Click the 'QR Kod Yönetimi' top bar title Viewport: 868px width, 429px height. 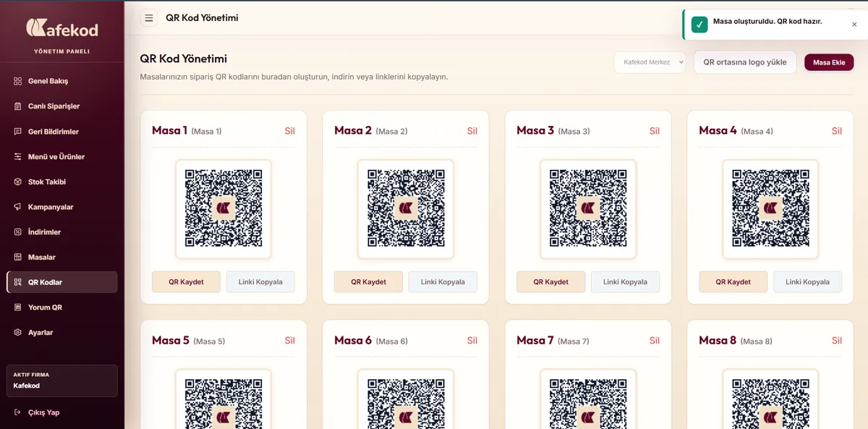pos(202,18)
